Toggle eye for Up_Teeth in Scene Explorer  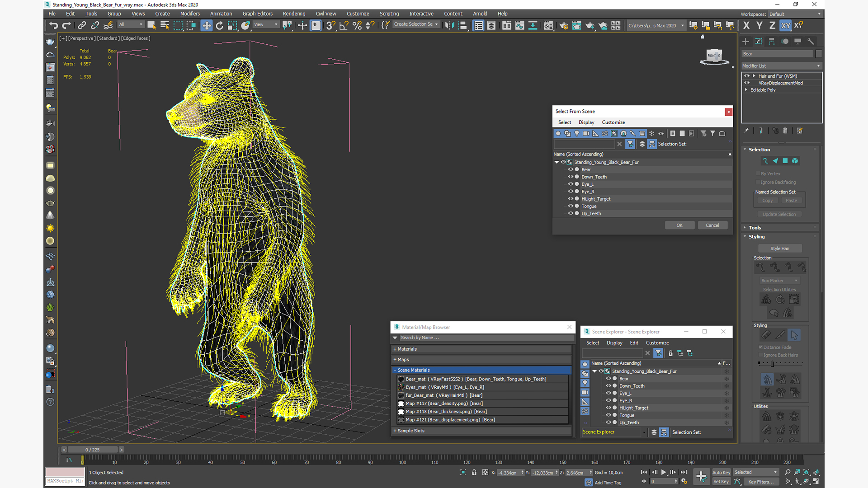(x=609, y=422)
